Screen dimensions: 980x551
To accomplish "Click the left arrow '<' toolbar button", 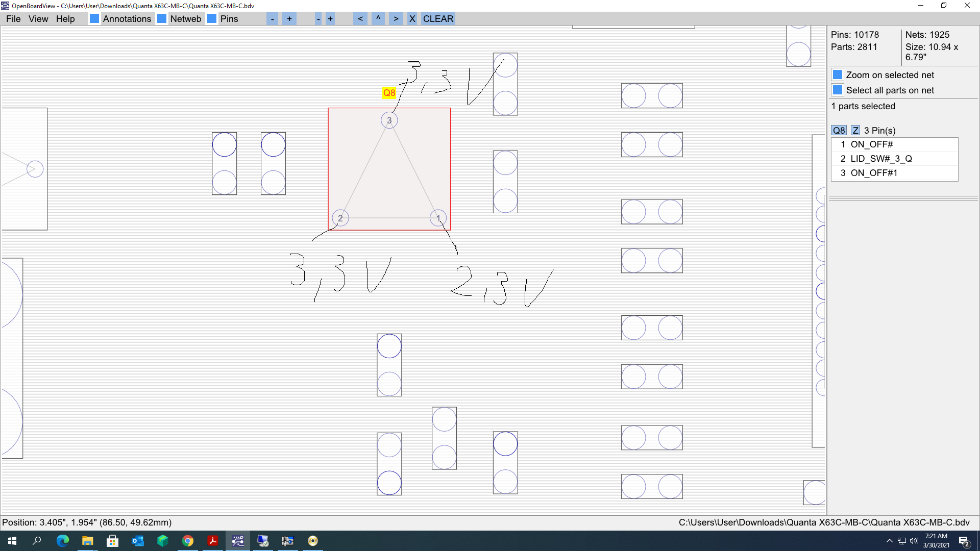I will tap(360, 19).
